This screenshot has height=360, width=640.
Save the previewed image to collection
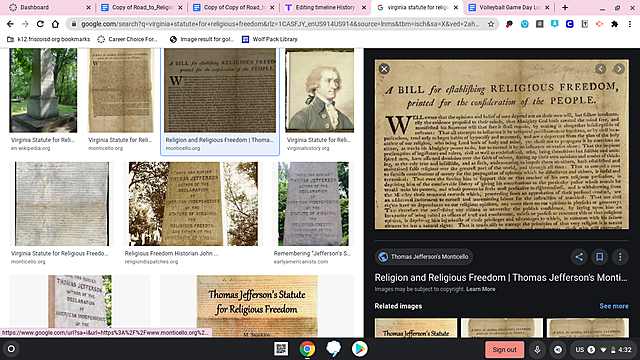click(x=600, y=257)
